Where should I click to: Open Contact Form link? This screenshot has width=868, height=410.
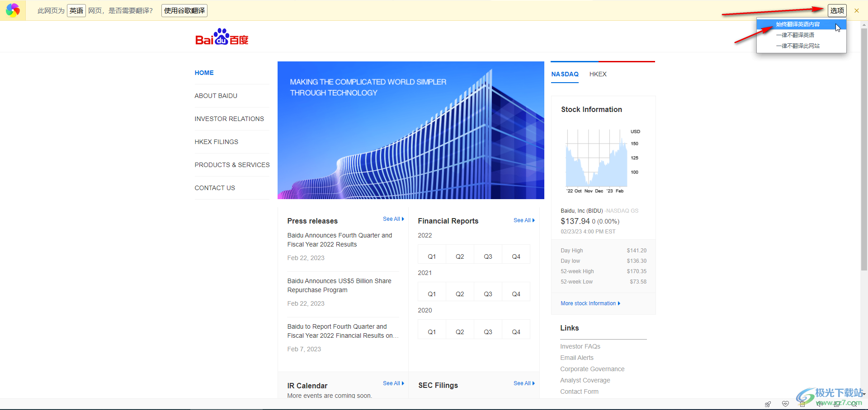coord(579,391)
